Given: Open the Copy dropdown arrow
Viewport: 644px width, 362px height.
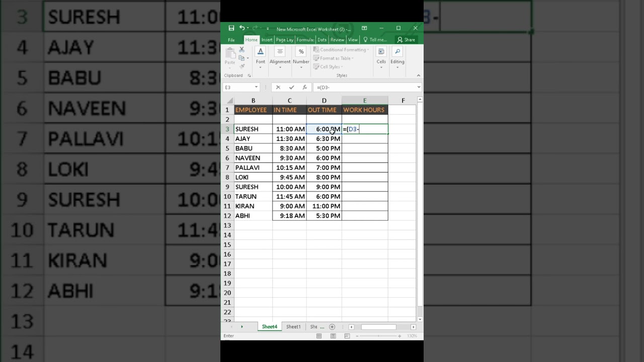Looking at the screenshot, I should pos(248,58).
